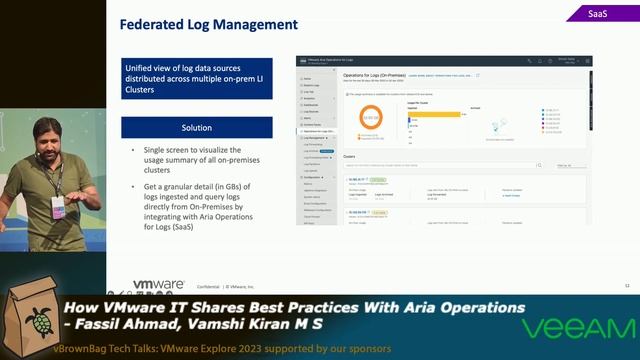Screen dimensions: 640x360
Task: Click the long yellow usage bar
Action: click(x=434, y=114)
